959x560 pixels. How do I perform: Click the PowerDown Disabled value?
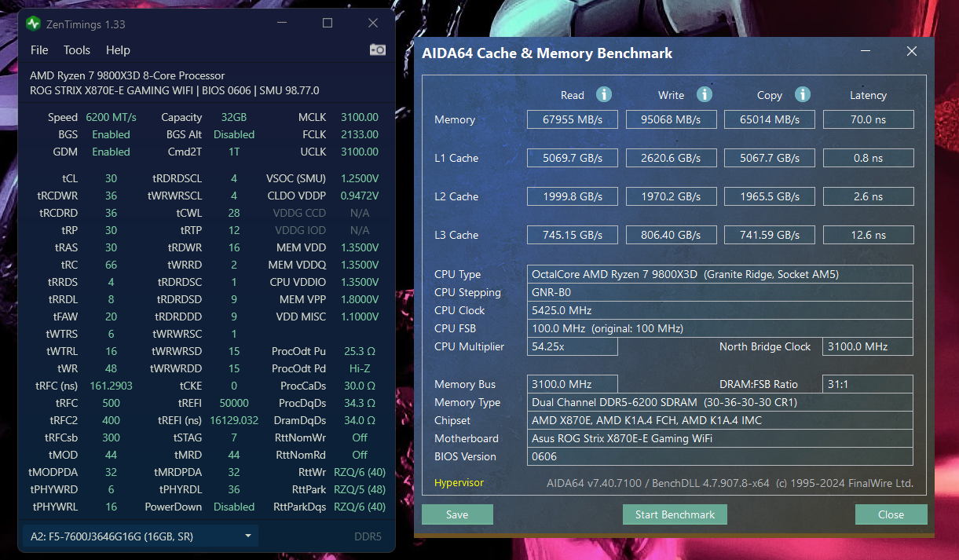pyautogui.click(x=234, y=507)
